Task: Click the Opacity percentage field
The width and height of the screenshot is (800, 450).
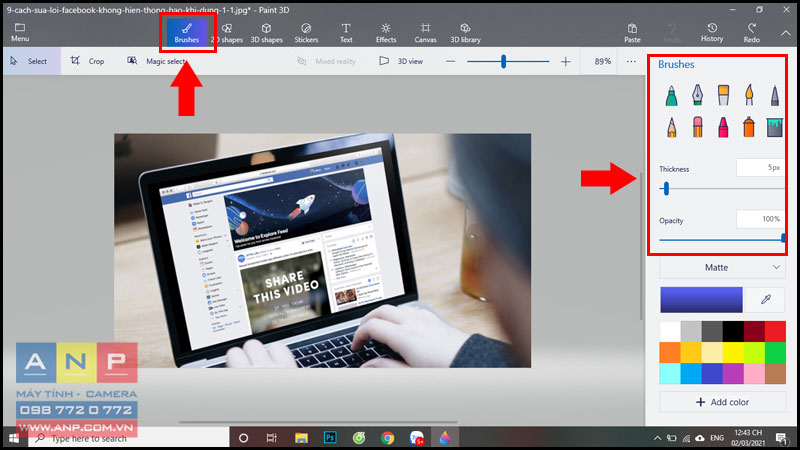Action: click(761, 219)
